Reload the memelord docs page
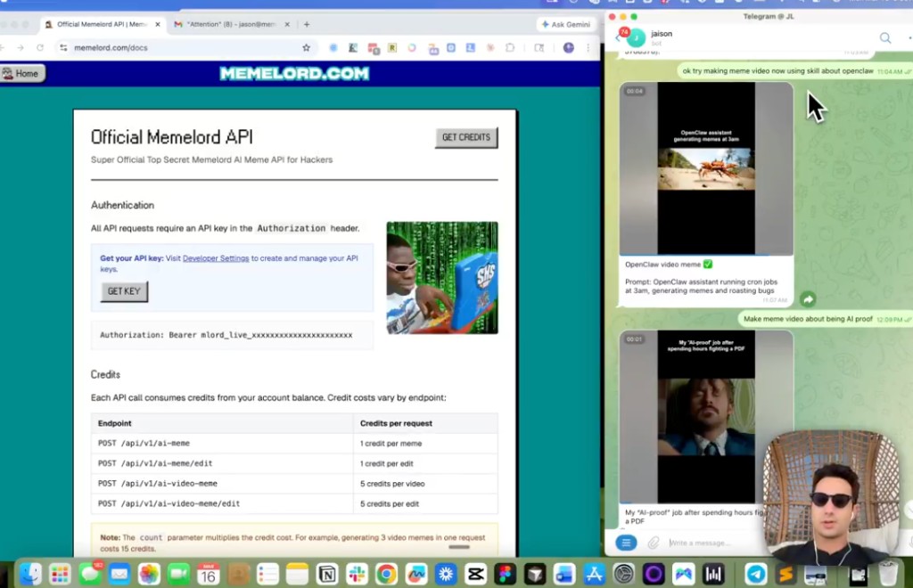This screenshot has height=588, width=913. tap(40, 47)
